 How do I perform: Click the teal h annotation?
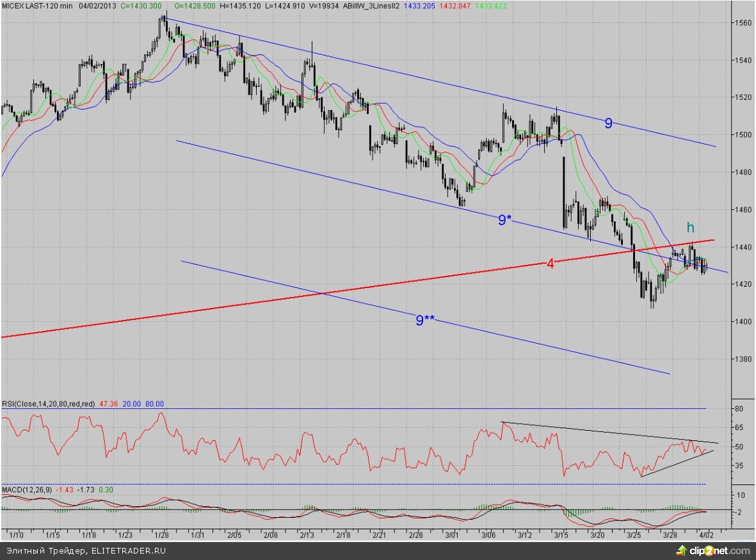click(690, 227)
